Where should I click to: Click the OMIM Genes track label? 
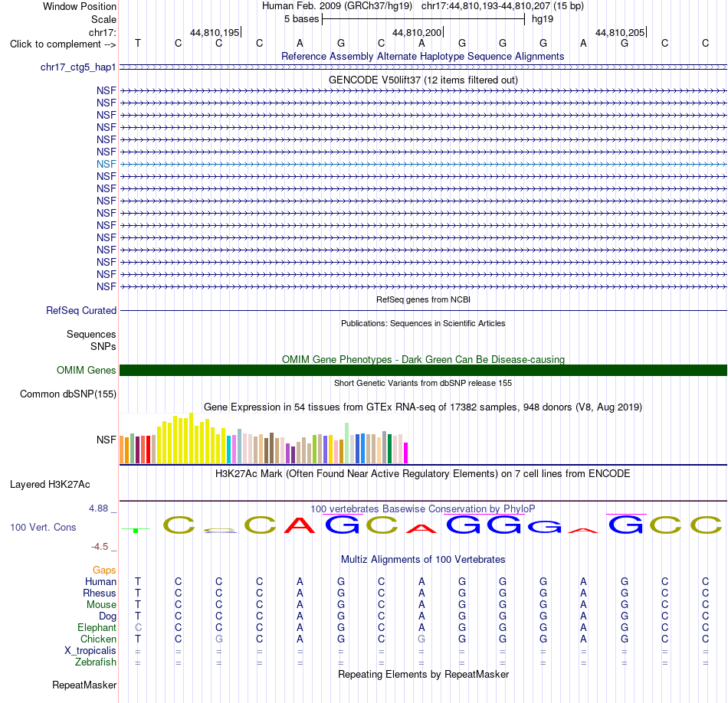[87, 371]
